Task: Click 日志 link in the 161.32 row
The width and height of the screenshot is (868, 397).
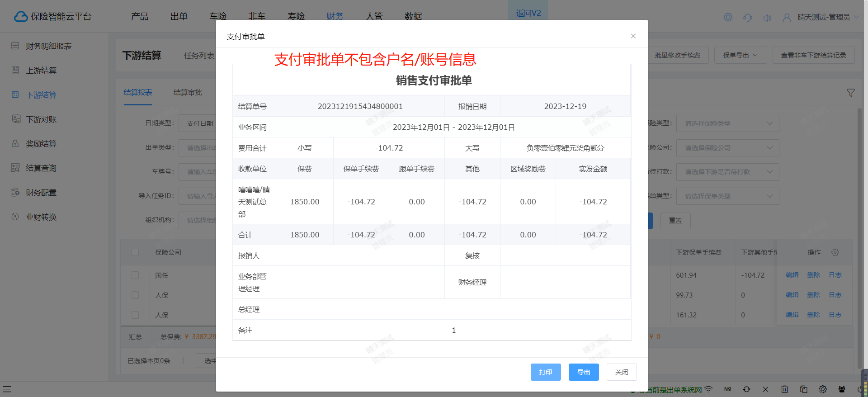Action: [835, 315]
